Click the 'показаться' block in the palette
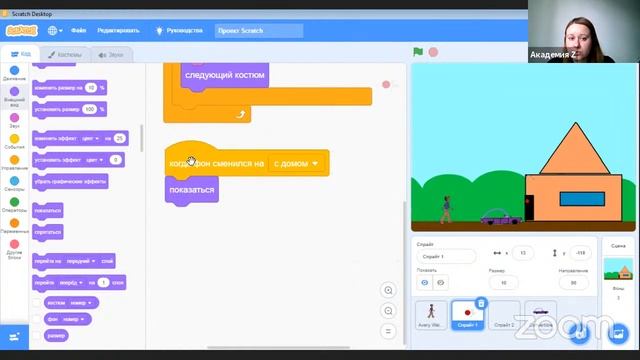The image size is (640, 360). pyautogui.click(x=48, y=211)
